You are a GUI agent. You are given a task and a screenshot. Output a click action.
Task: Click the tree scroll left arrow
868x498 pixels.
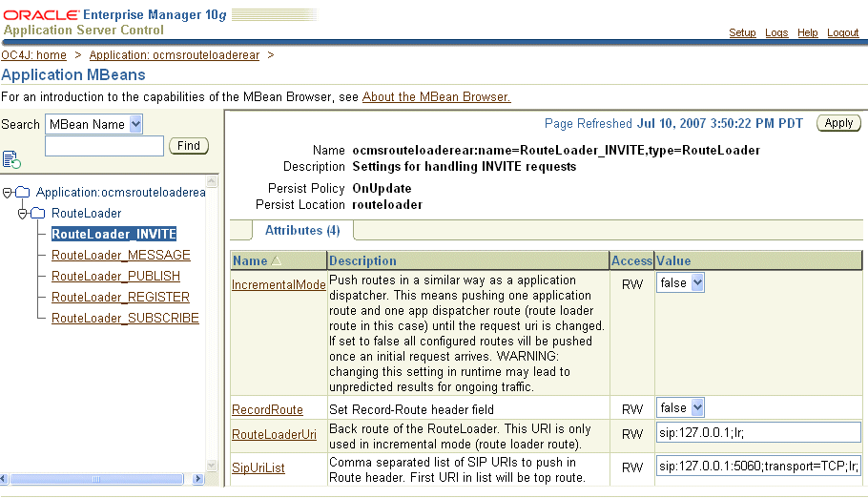point(4,479)
